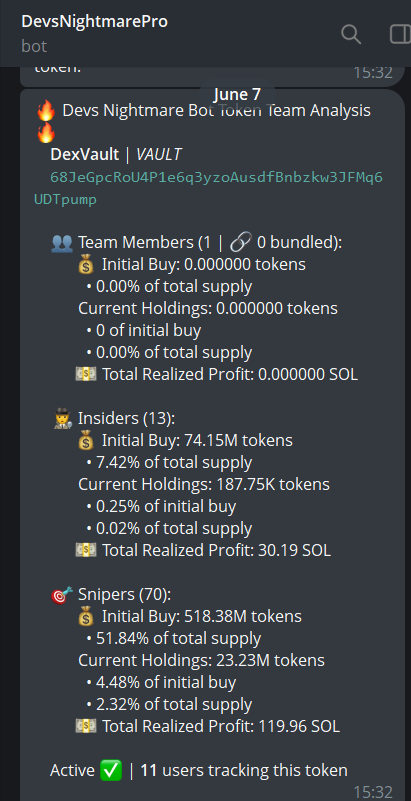Click the two-people emoji beside Team Members
This screenshot has height=801, width=411.
click(62, 243)
